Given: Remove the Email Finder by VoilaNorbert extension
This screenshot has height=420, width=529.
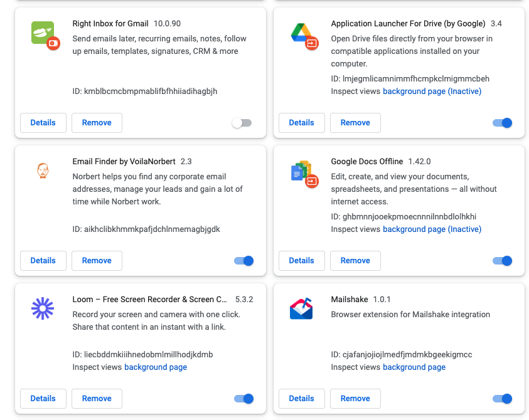Looking at the screenshot, I should pos(97,261).
